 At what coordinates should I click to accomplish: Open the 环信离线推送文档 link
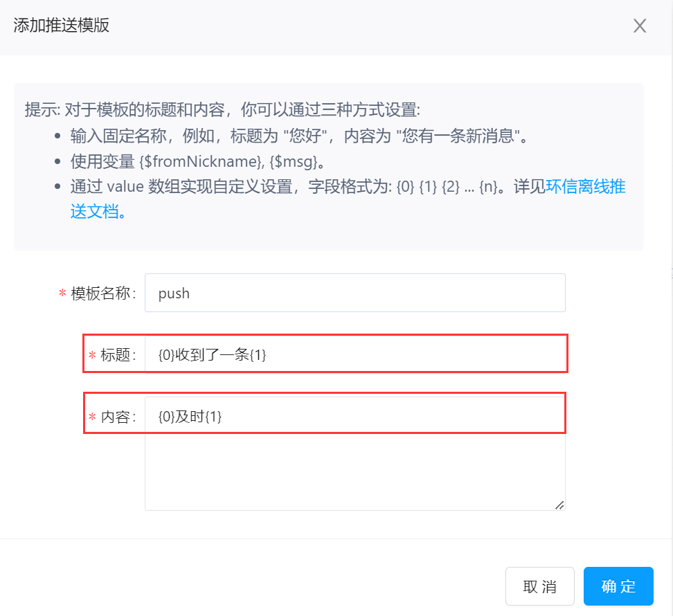[x=586, y=188]
